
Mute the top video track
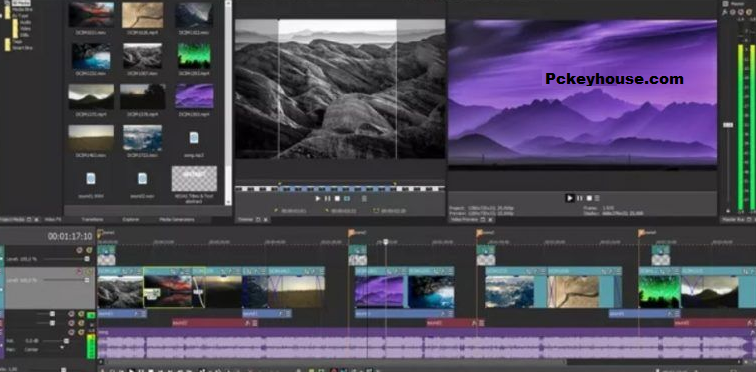[x=80, y=250]
